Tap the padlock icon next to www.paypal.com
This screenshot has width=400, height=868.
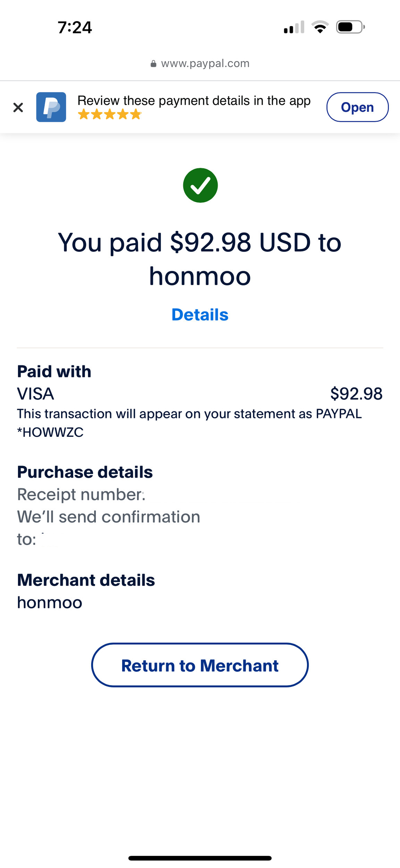coord(153,64)
